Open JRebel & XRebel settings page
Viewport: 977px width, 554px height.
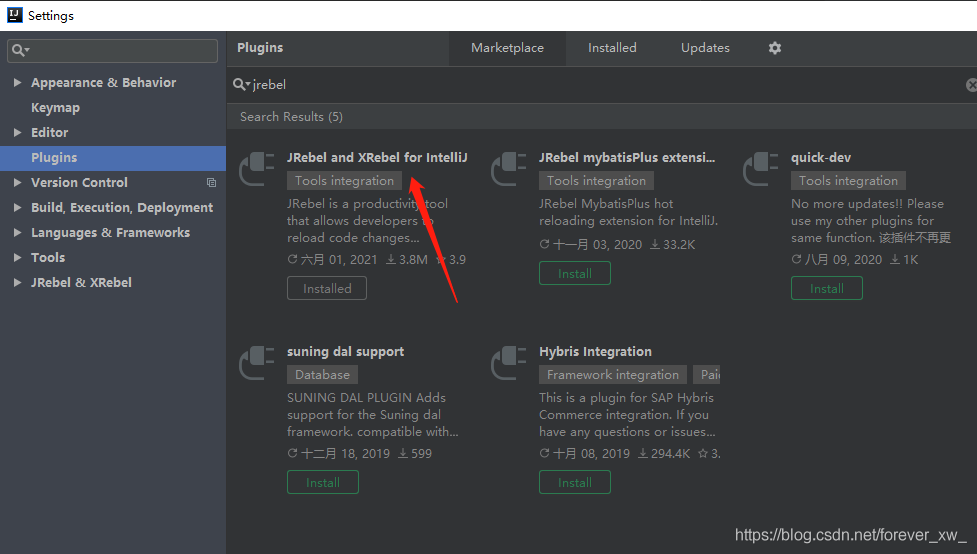click(x=81, y=282)
